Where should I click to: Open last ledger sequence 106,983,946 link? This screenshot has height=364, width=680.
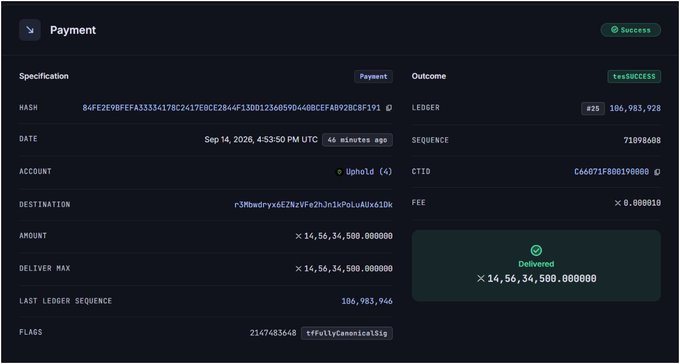pyautogui.click(x=367, y=301)
